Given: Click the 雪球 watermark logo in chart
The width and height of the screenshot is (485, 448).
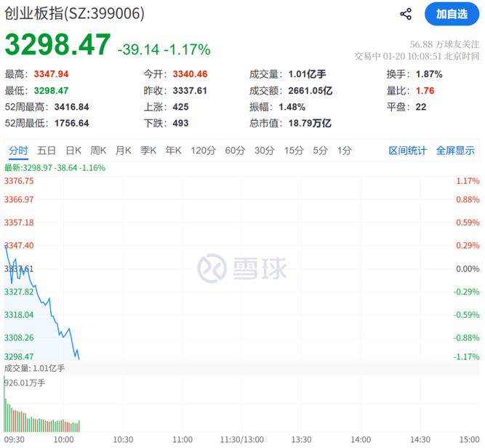Looking at the screenshot, I should (242, 268).
